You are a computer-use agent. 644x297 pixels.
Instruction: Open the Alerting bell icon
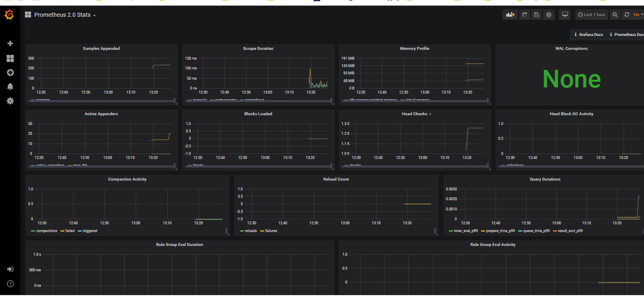[10, 86]
